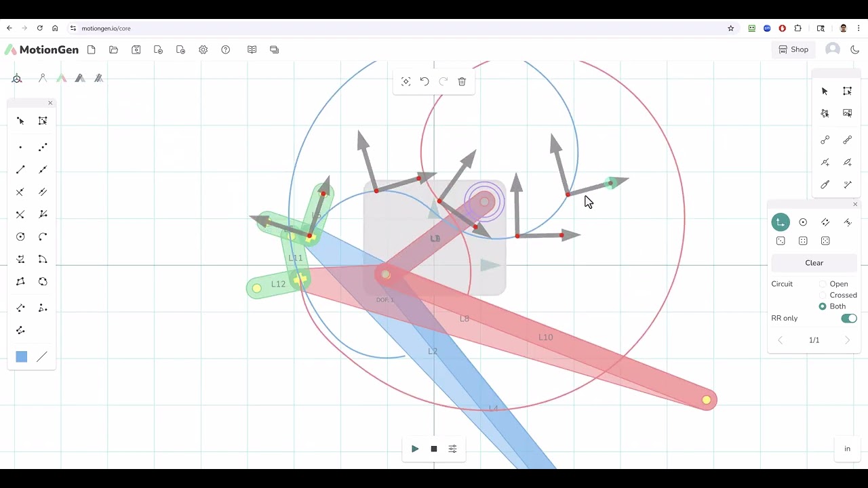The width and height of the screenshot is (868, 488).
Task: Bookmark this page with star icon
Action: [730, 28]
